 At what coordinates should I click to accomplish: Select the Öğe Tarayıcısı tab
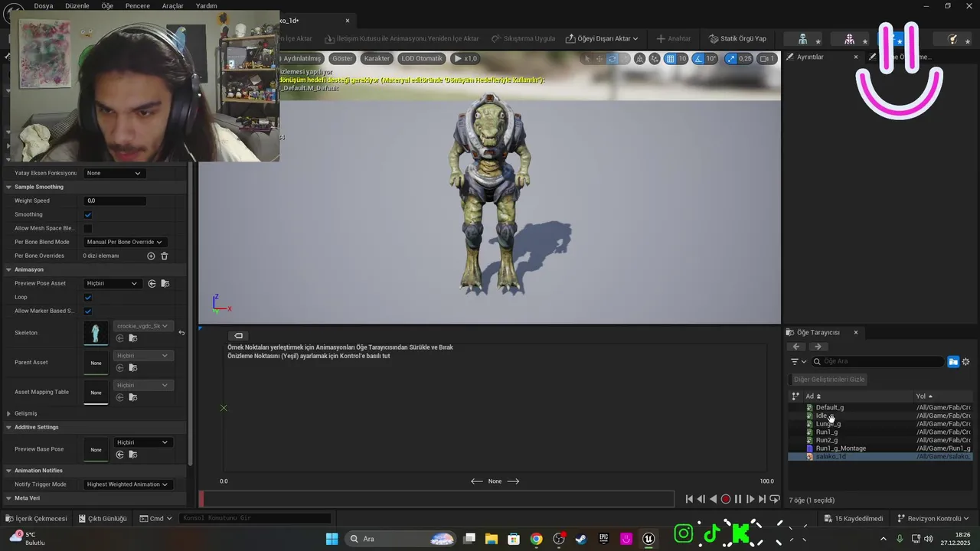(818, 332)
